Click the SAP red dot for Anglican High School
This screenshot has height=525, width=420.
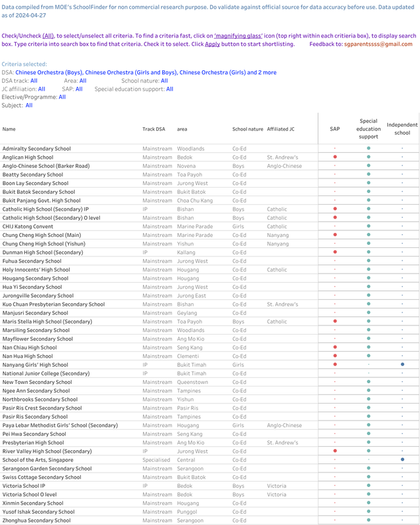(x=335, y=157)
